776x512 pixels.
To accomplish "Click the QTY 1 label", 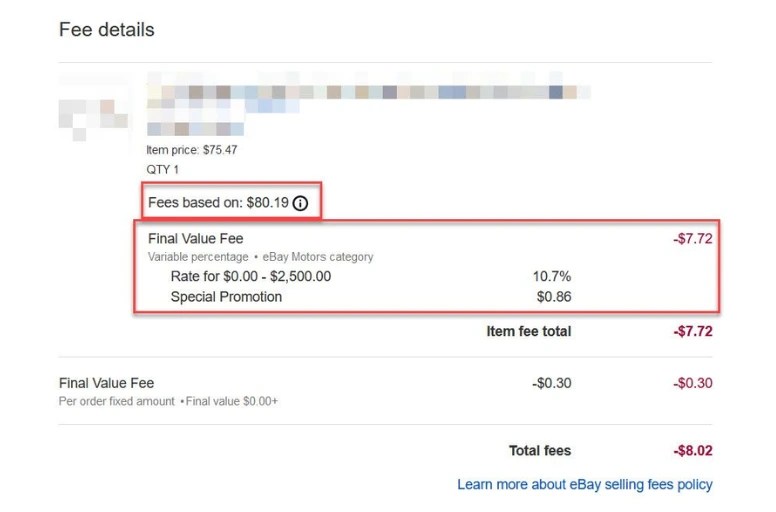I will click(x=162, y=170).
